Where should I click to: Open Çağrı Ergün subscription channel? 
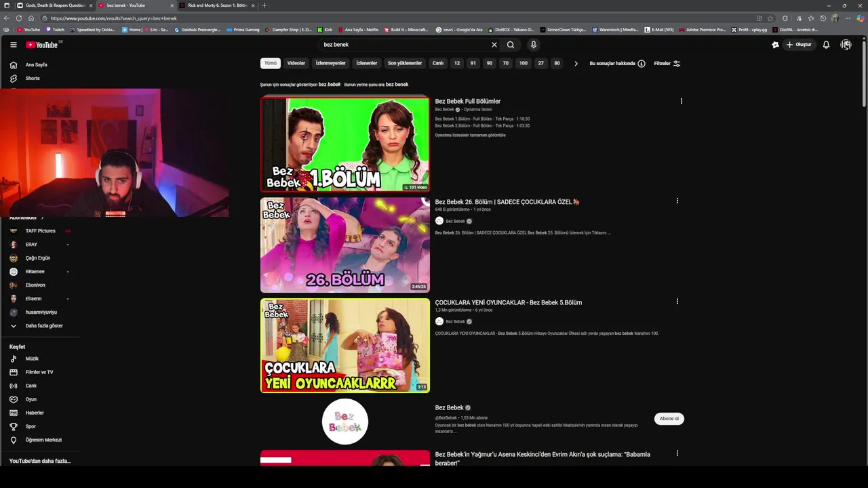[x=38, y=258]
